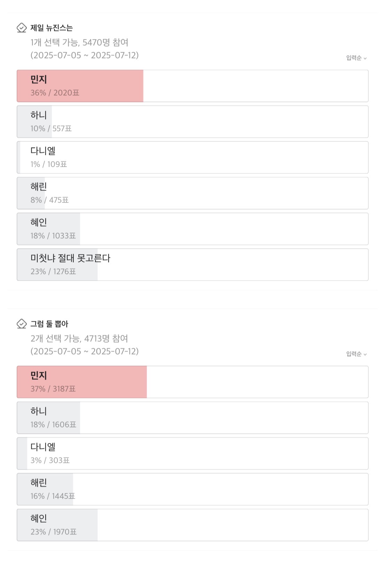This screenshot has height=570, width=392.
Task: Check 다니엘 option with 303 votes
Action: [193, 453]
